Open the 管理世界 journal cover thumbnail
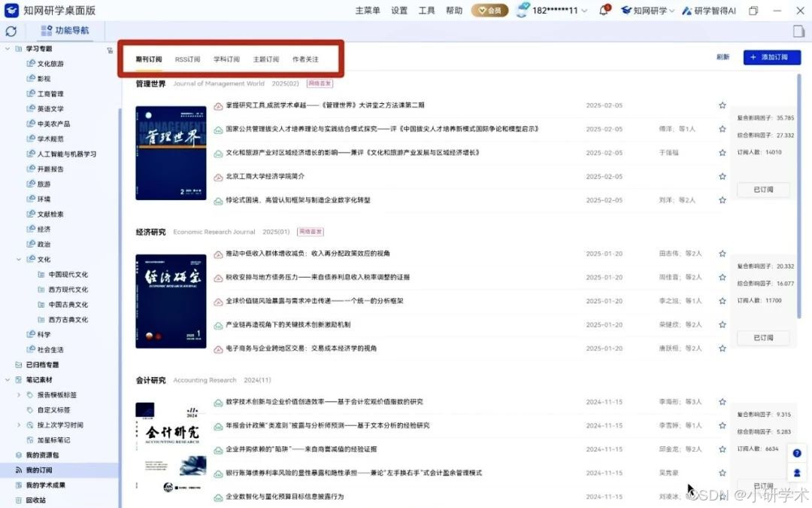 [171, 153]
